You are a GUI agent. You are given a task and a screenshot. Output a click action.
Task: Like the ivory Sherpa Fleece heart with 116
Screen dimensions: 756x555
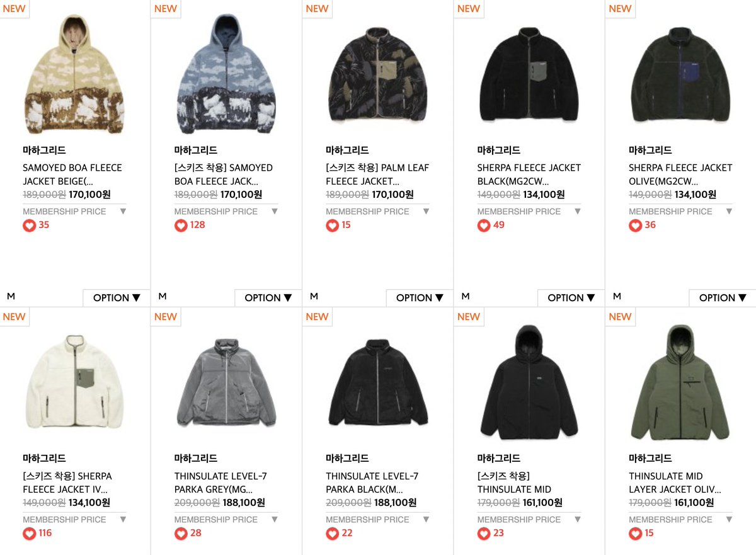[x=30, y=534]
